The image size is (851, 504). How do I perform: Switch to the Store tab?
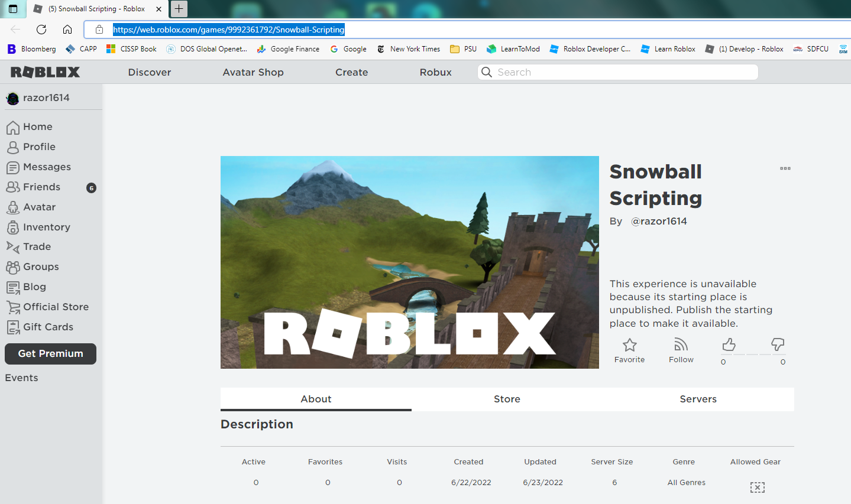(x=507, y=399)
